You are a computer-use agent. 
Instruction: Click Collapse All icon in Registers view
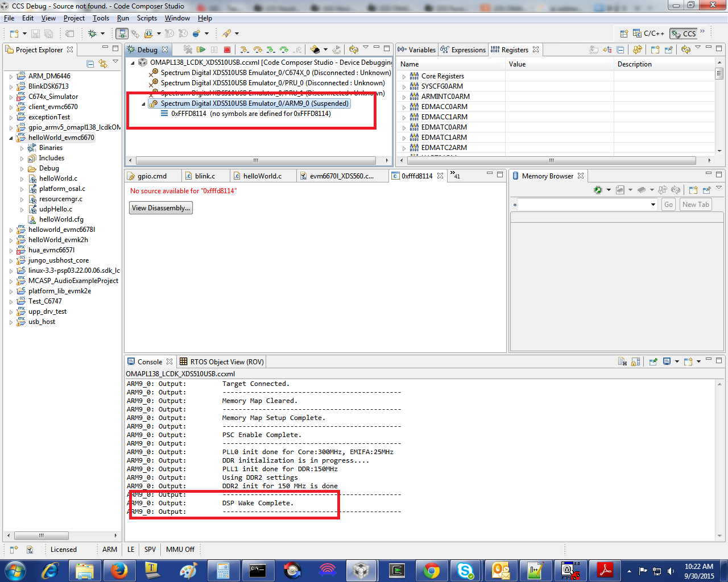pos(621,50)
